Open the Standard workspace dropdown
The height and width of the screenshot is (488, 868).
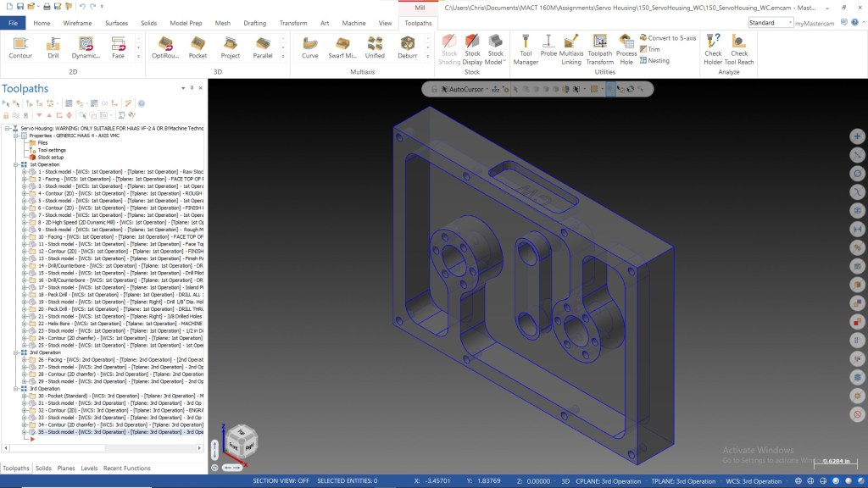(770, 23)
